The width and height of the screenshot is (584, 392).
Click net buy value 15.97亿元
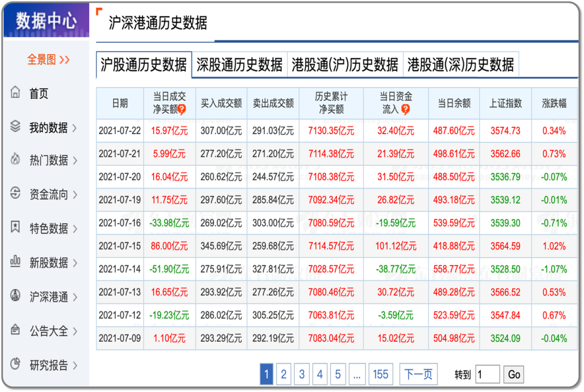coord(169,131)
